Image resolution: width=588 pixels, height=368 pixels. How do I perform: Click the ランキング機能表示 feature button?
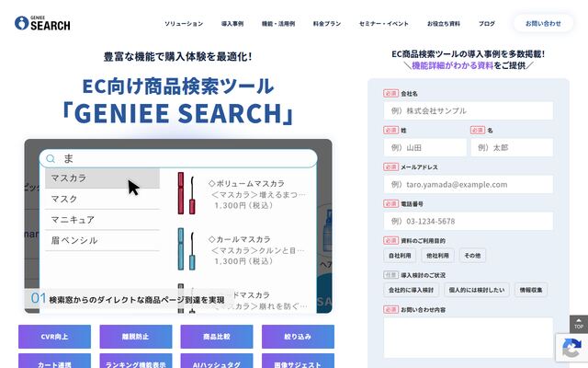click(x=136, y=362)
